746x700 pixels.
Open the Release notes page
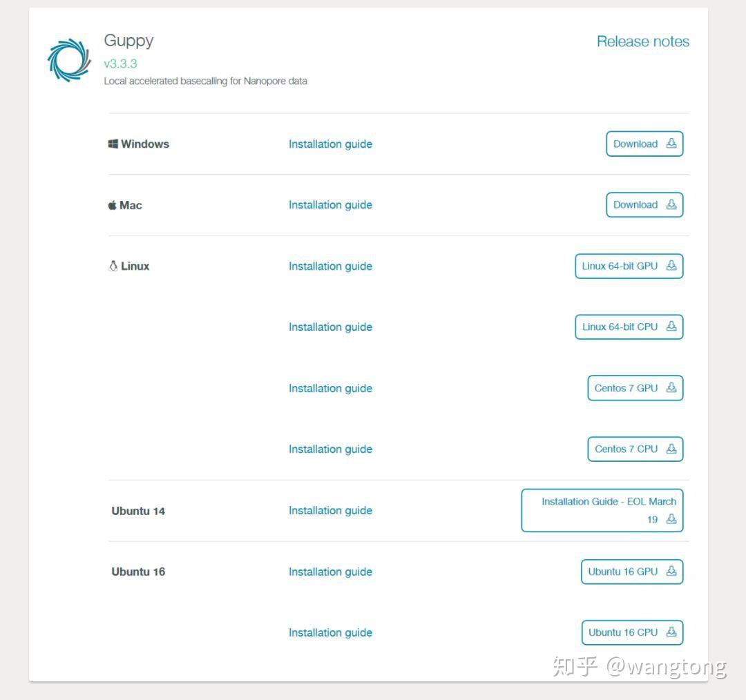click(x=643, y=41)
